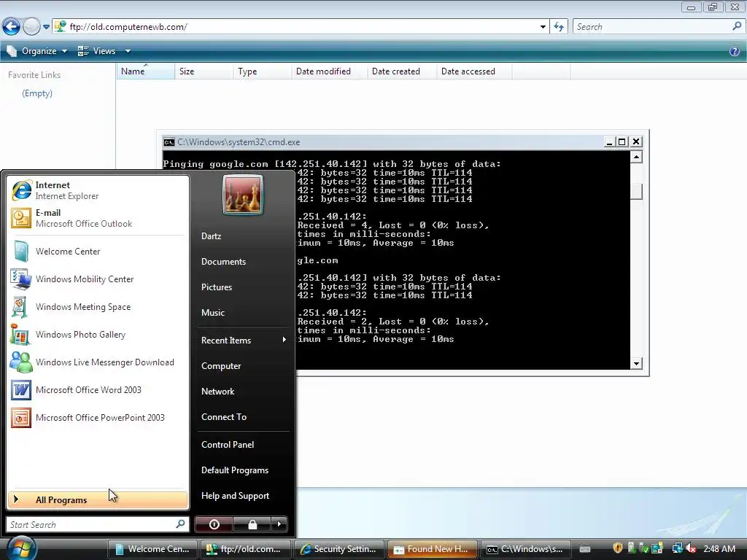The height and width of the screenshot is (560, 747).
Task: Click the Start Search input field
Action: [98, 524]
